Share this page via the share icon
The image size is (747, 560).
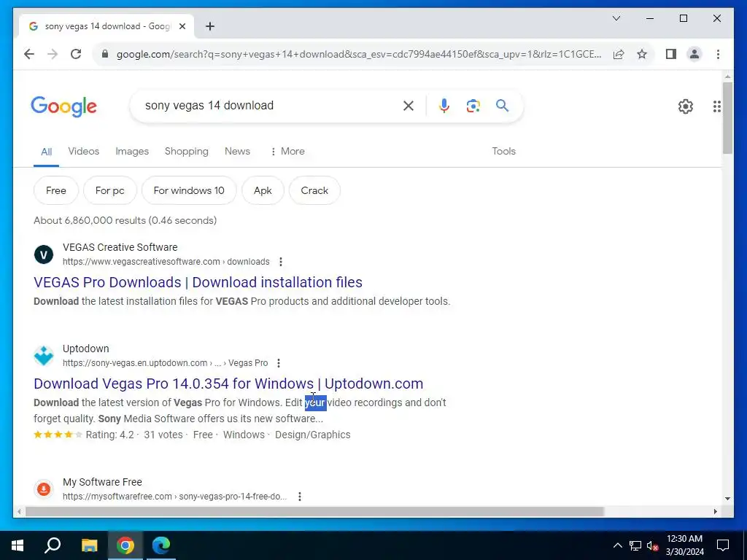click(x=619, y=54)
